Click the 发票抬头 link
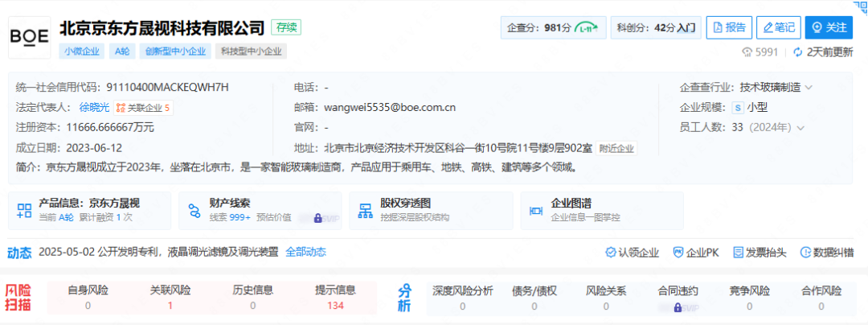Viewport: 868px width, 325px height. pos(759,253)
